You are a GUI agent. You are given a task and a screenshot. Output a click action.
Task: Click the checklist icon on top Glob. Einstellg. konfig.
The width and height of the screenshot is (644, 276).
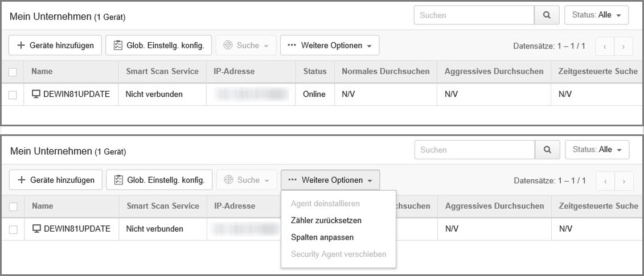pyautogui.click(x=118, y=46)
